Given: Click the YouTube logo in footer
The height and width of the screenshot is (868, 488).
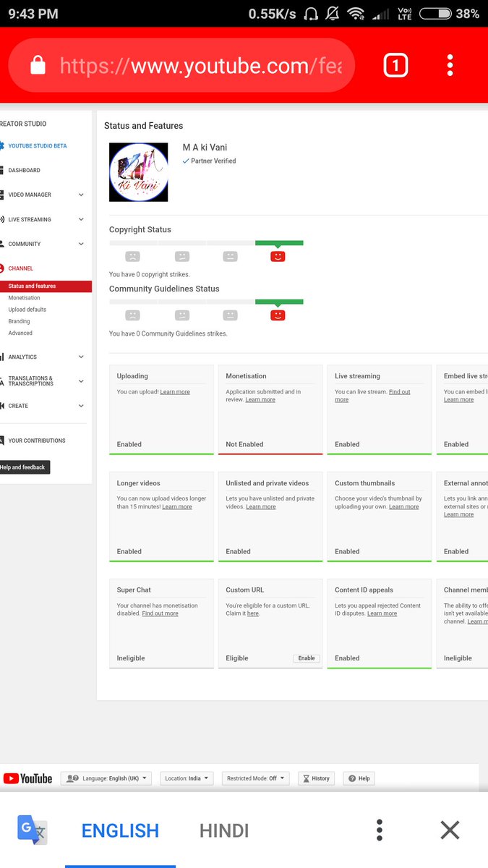Looking at the screenshot, I should (27, 778).
